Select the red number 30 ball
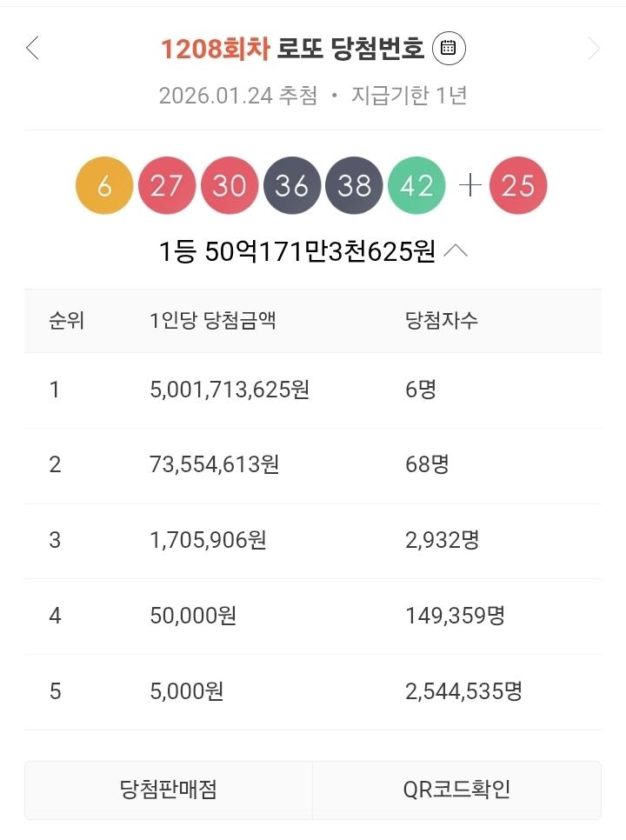This screenshot has width=626, height=840. pyautogui.click(x=230, y=186)
